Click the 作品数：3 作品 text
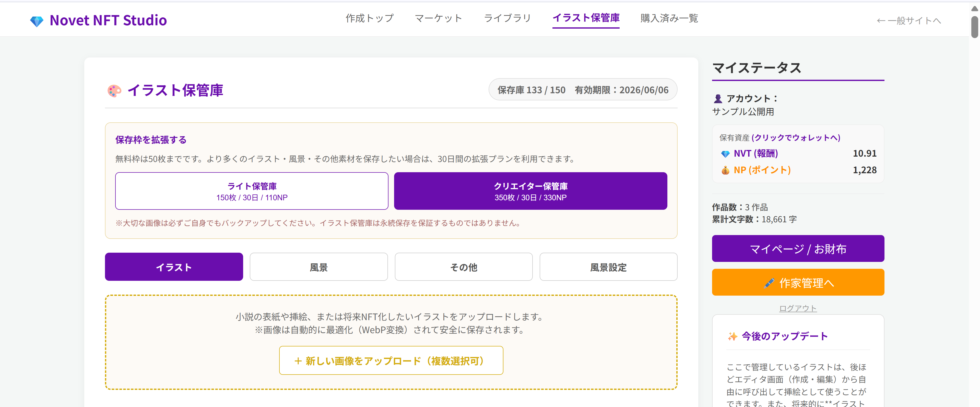The height and width of the screenshot is (407, 980). tap(740, 207)
